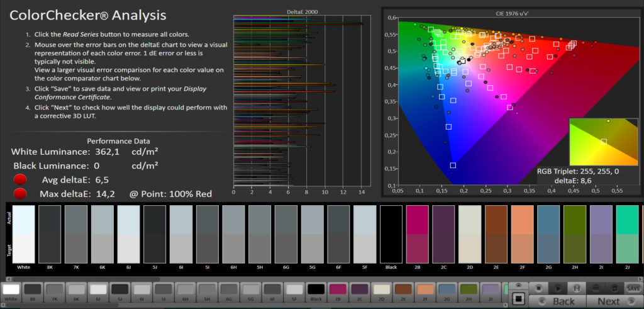This screenshot has width=644, height=309.
Task: Select the 5J patch in bottom selector strip
Action: (x=120, y=291)
